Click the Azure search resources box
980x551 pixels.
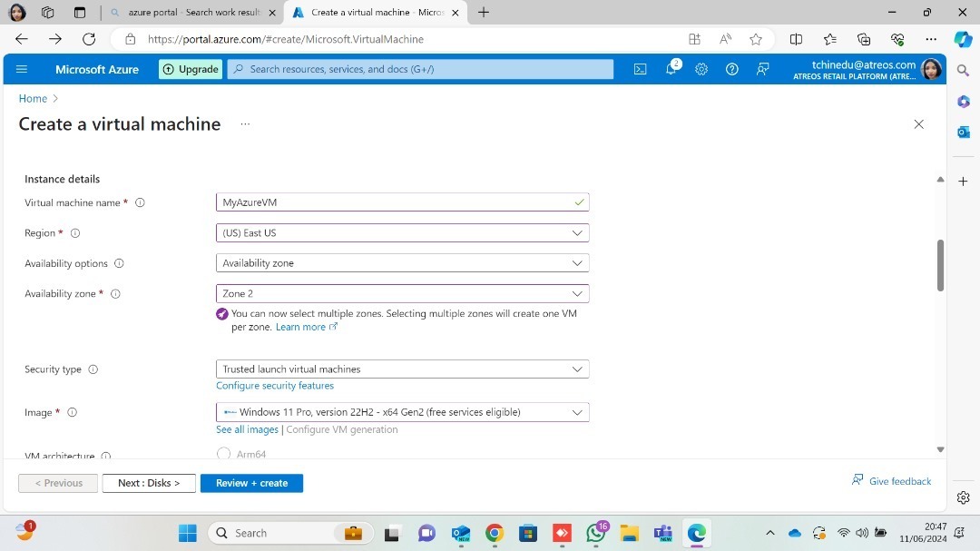pos(421,69)
